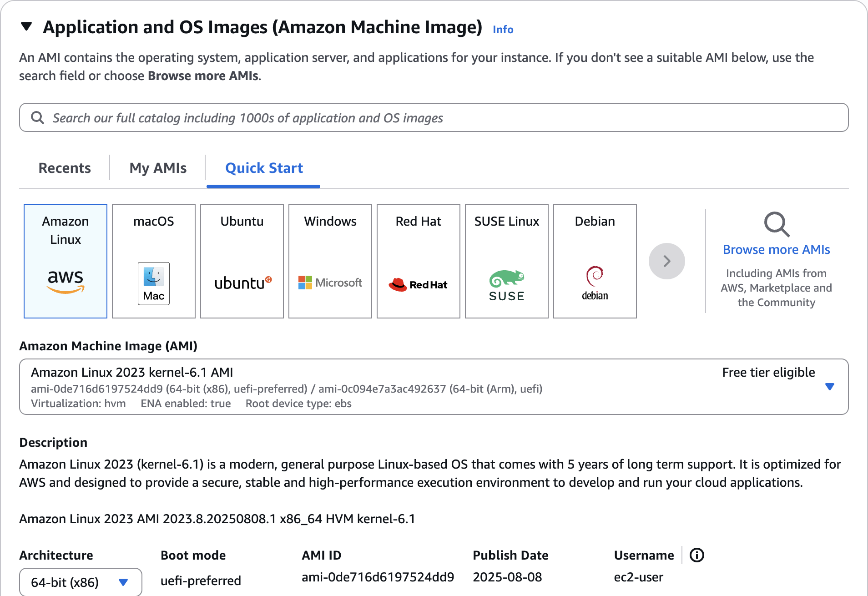This screenshot has width=868, height=596.
Task: Select the Debian swirl tile
Action: 595,261
